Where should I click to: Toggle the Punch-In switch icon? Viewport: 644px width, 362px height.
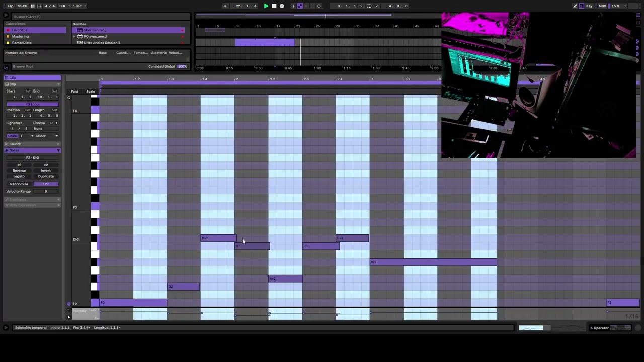coord(361,6)
